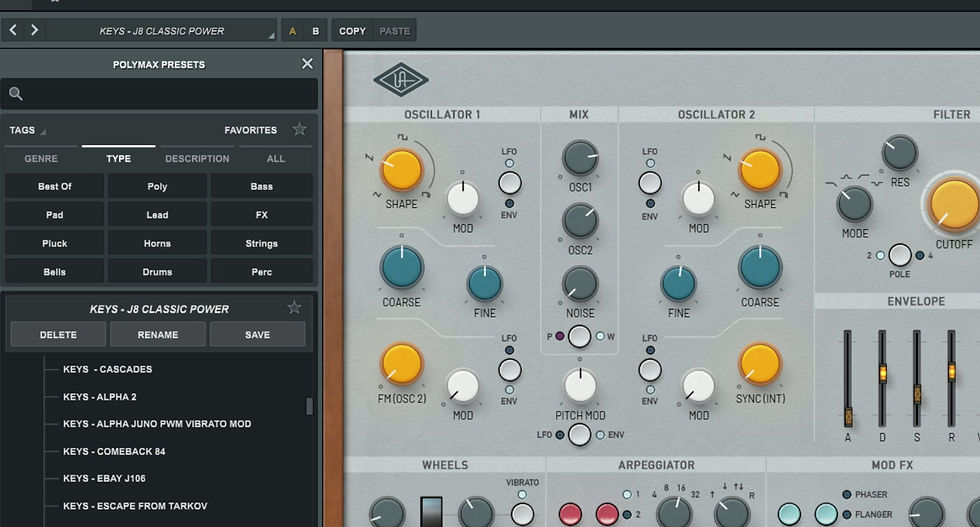The width and height of the screenshot is (980, 527).
Task: Click the search magnifier icon
Action: tap(16, 94)
